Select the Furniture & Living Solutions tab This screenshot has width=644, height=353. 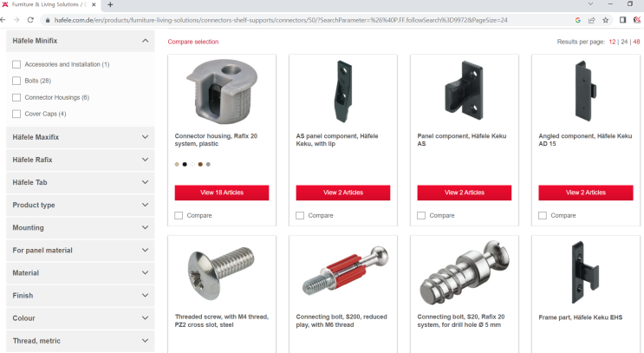(x=49, y=5)
